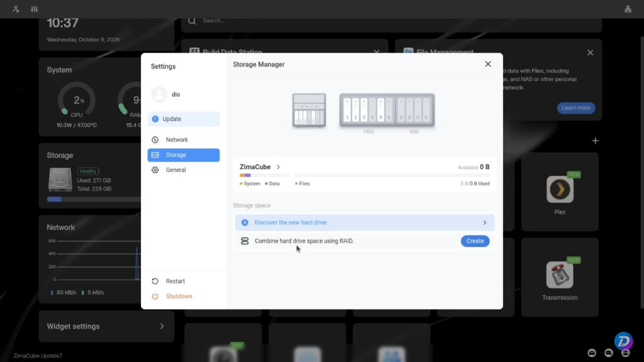Screen dimensions: 644x362
Task: Click the CPU usage gauge
Action: [x=76, y=100]
